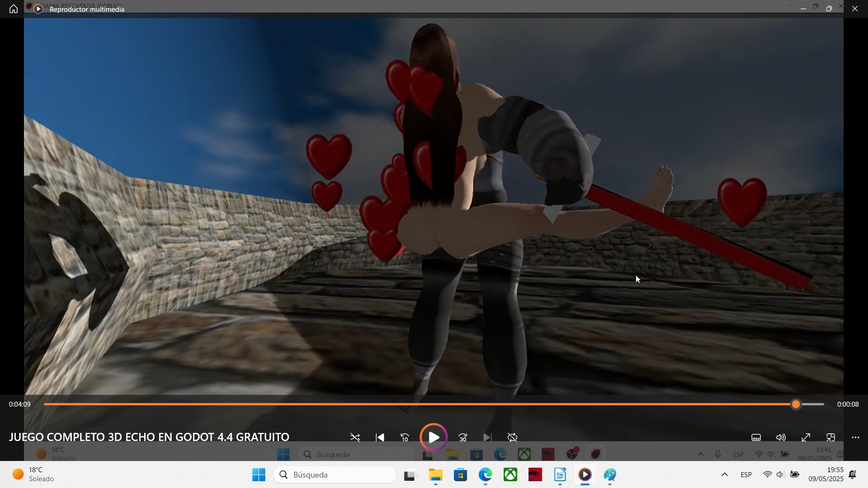The height and width of the screenshot is (488, 868).
Task: Click the taskbar search box
Action: [x=335, y=475]
